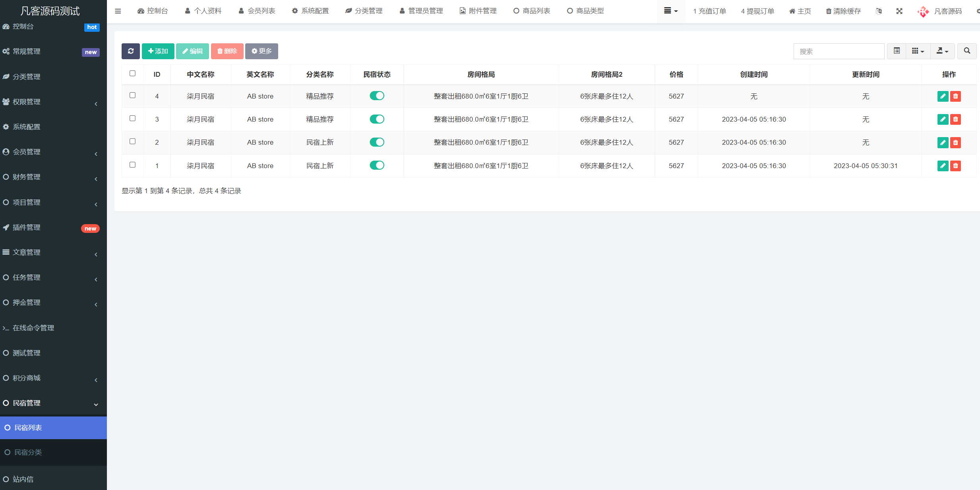980x490 pixels.
Task: Open the 更多 dropdown menu
Action: pyautogui.click(x=261, y=51)
